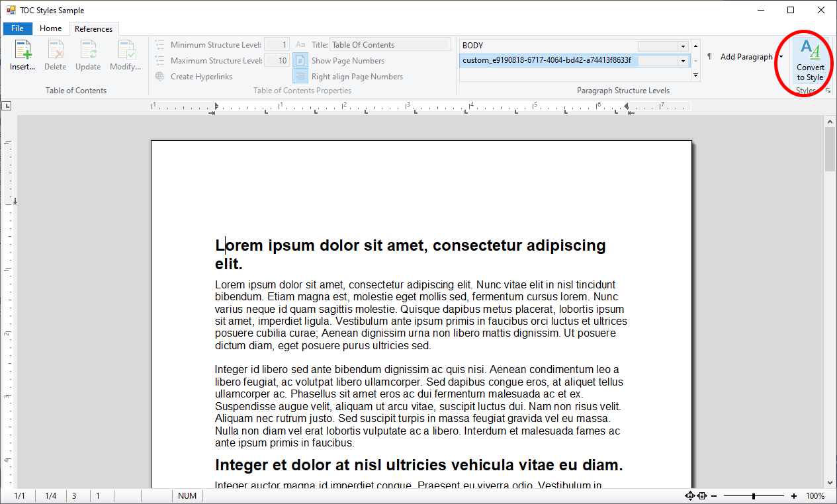Open the Add Paragraph dropdown arrow
Viewport: 837px width, 504px height.
click(x=781, y=57)
